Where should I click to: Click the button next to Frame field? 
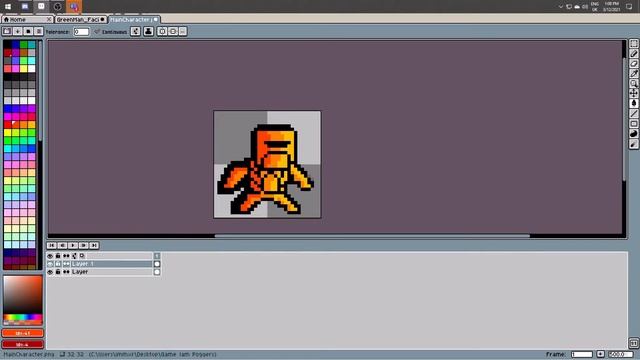[x=600, y=354]
